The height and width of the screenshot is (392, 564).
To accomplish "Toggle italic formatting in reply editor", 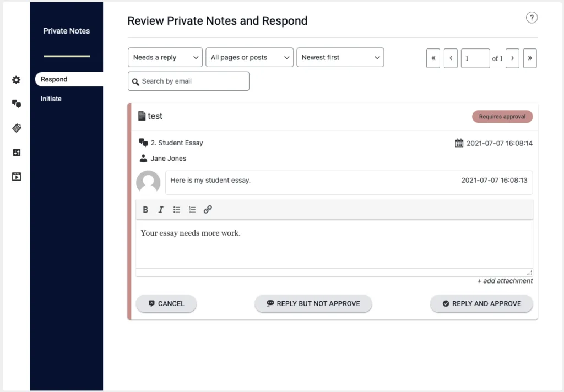I will (x=161, y=210).
